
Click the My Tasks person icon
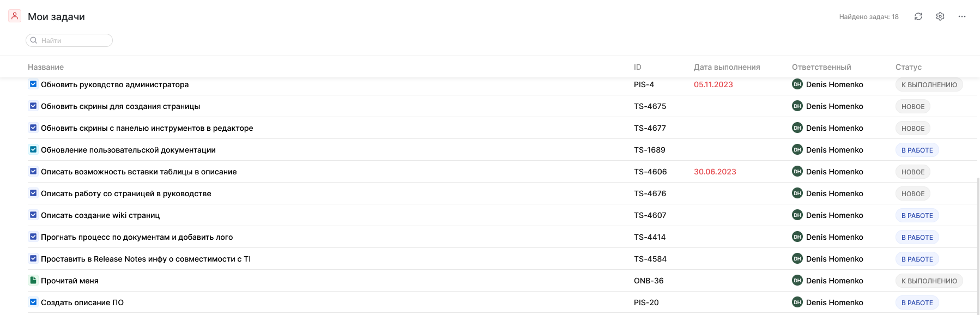[15, 16]
